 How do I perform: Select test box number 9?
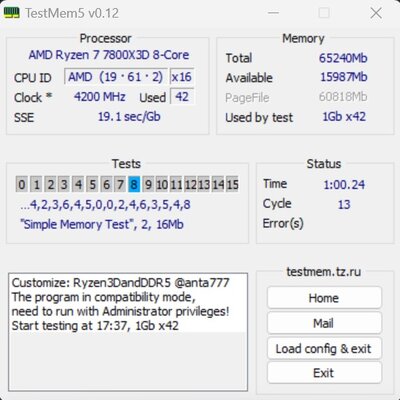[148, 184]
